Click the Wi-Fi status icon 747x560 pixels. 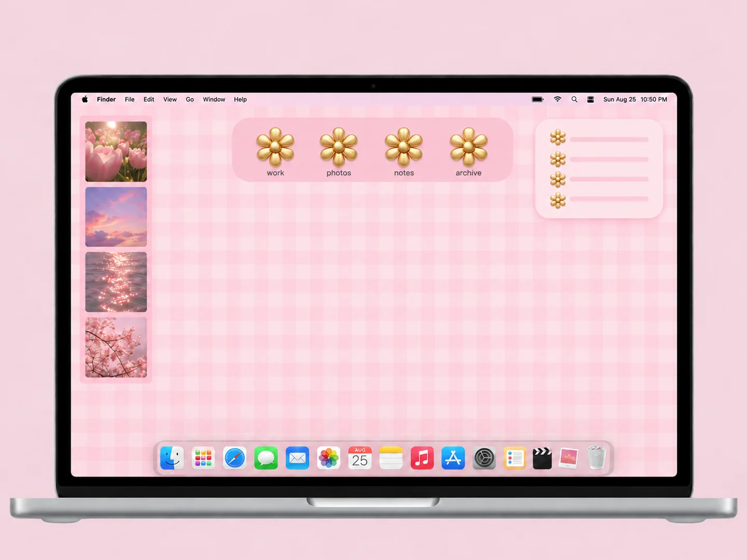[x=558, y=100]
